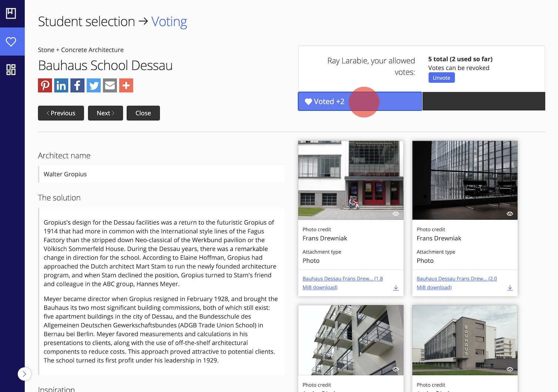
Task: Click Next to view the next entry
Action: 105,113
